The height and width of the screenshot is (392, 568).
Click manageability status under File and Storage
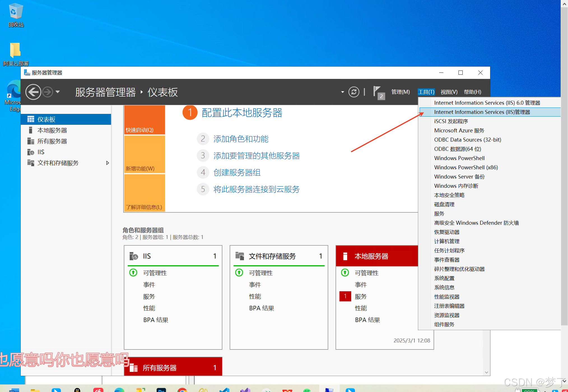point(260,273)
